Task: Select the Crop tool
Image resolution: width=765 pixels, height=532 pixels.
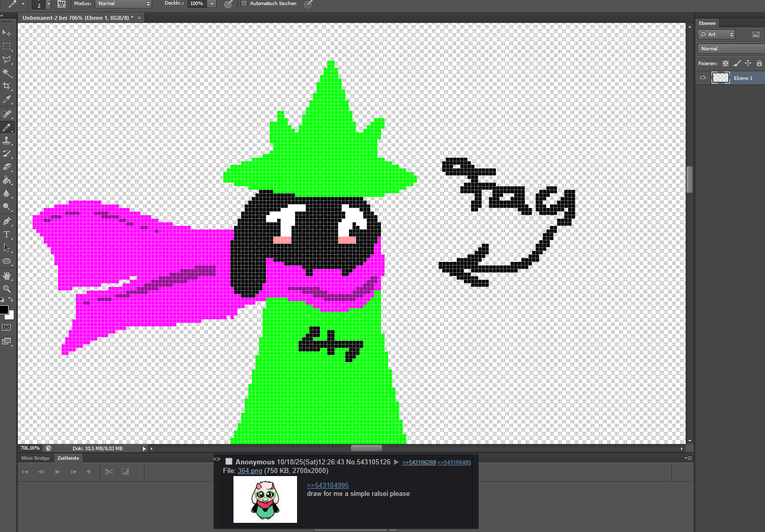Action: pyautogui.click(x=7, y=86)
